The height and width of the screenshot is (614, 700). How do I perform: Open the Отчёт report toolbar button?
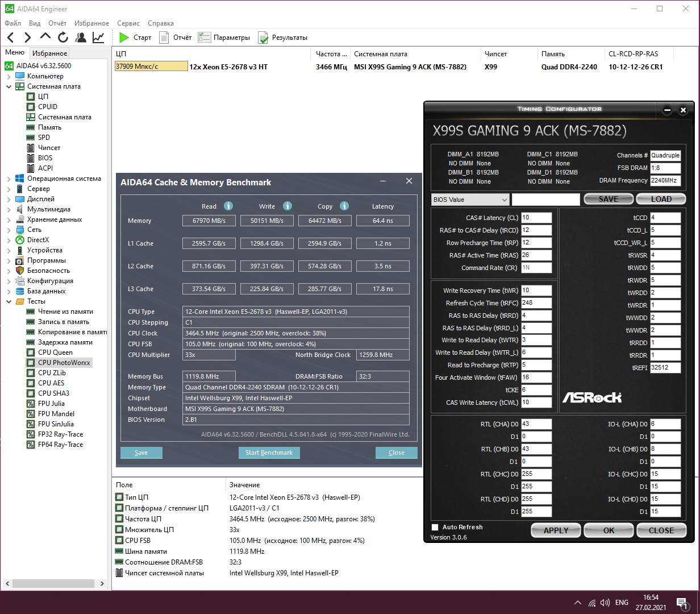coord(175,38)
